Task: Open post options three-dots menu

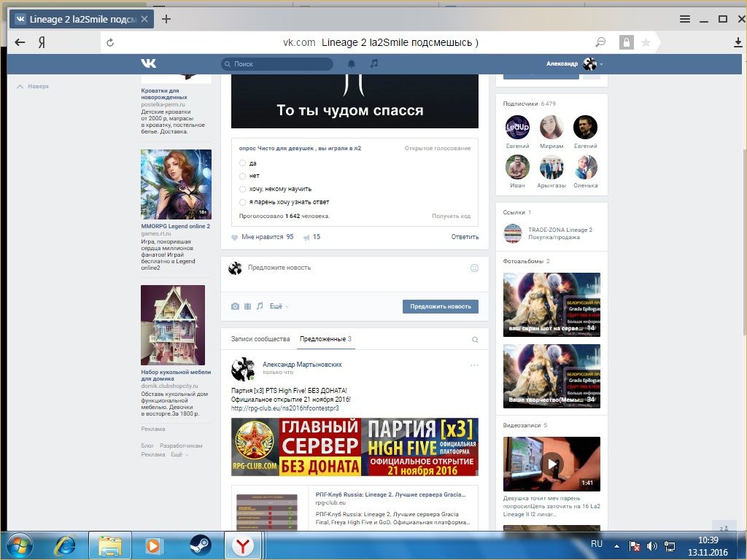Action: coord(474,365)
